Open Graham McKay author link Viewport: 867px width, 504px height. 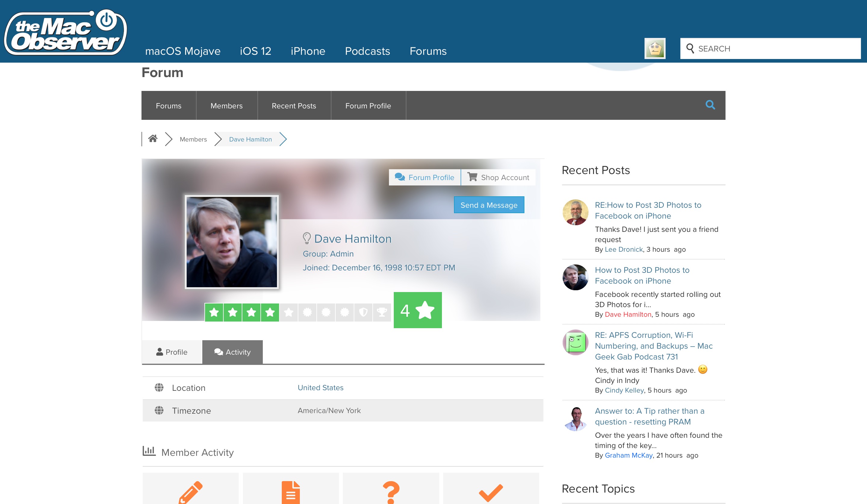(629, 455)
